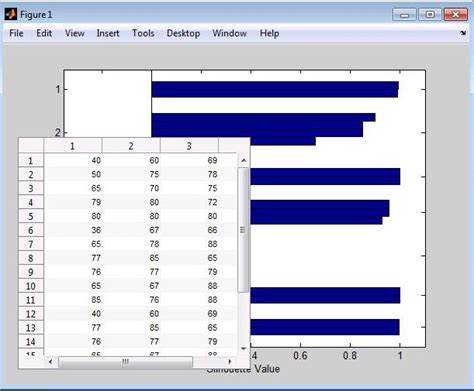The width and height of the screenshot is (474, 391).
Task: Open the Help menu
Action: pos(269,33)
